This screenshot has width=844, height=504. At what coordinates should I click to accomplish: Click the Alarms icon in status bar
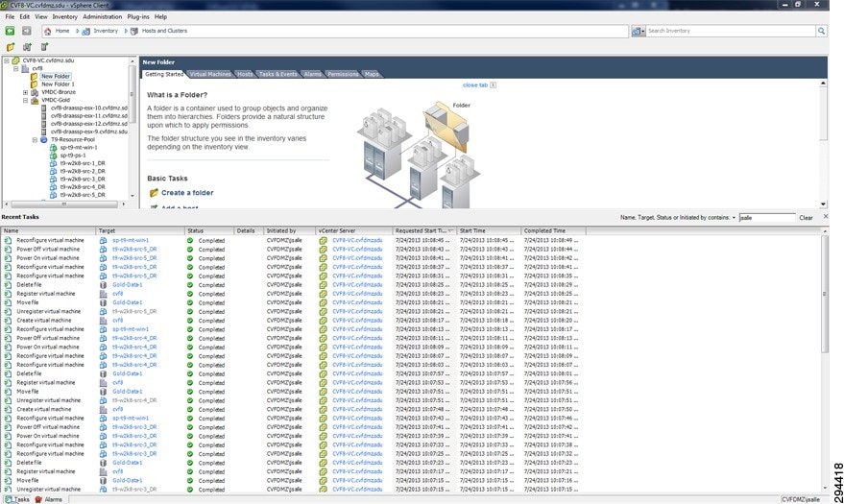[x=38, y=500]
